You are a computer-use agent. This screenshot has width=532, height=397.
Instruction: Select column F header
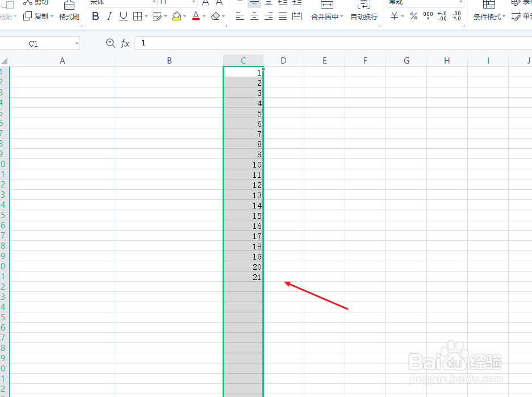[366, 61]
